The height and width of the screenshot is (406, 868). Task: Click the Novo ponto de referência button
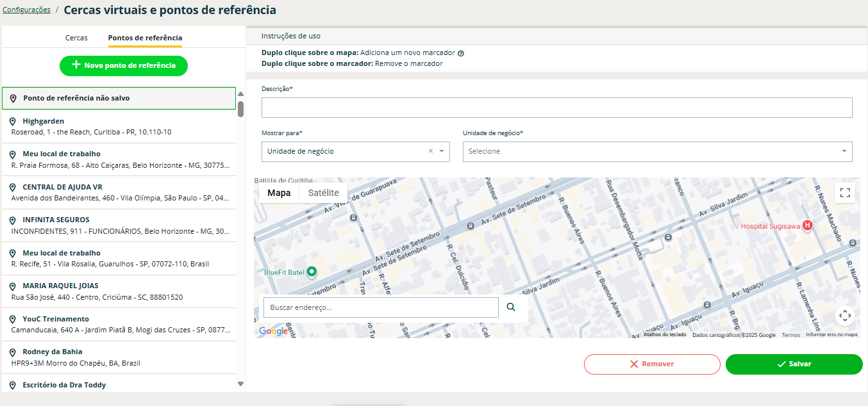tap(124, 65)
